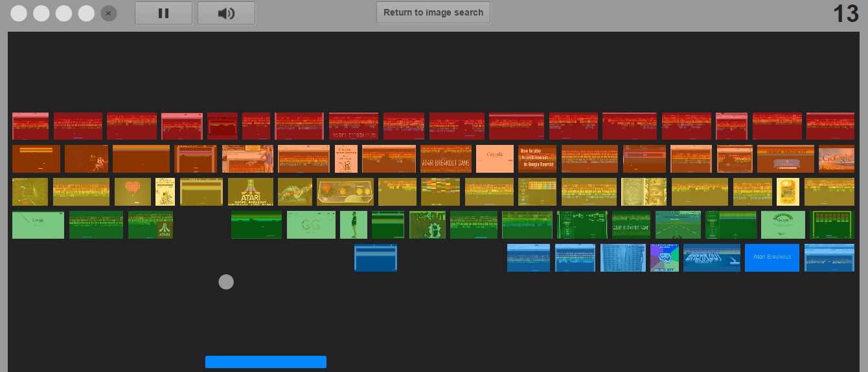The height and width of the screenshot is (372, 868).
Task: Click the troll face brick in blue row
Action: pos(665,257)
